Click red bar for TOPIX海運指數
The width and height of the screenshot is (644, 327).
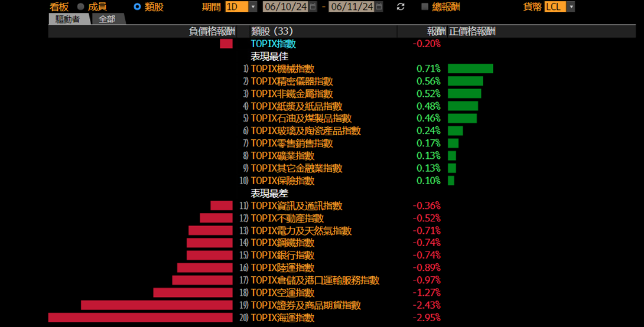coord(141,318)
